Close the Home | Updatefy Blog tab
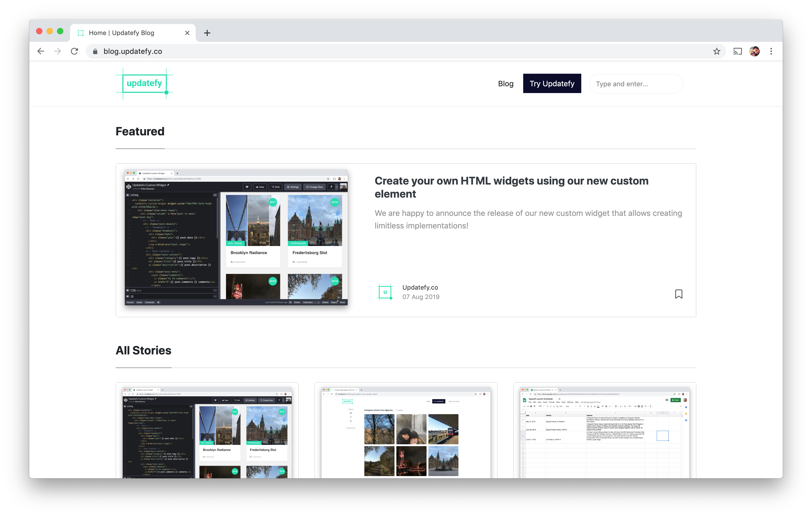 coord(187,33)
